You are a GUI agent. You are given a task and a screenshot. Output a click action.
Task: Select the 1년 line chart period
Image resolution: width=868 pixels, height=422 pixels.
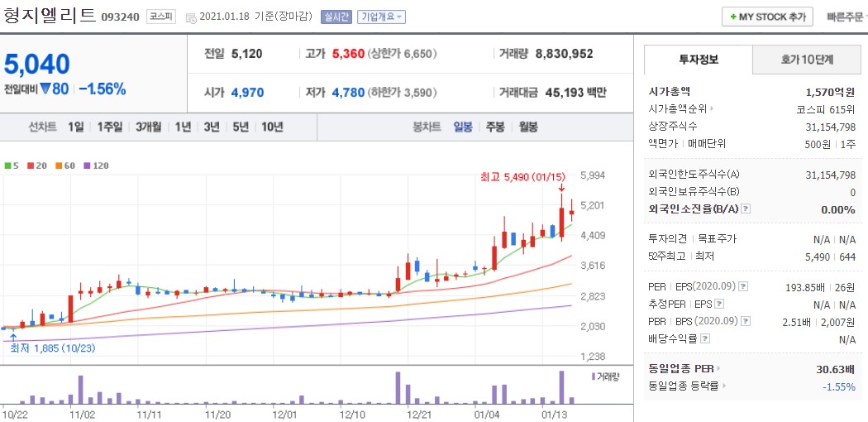coord(183,127)
